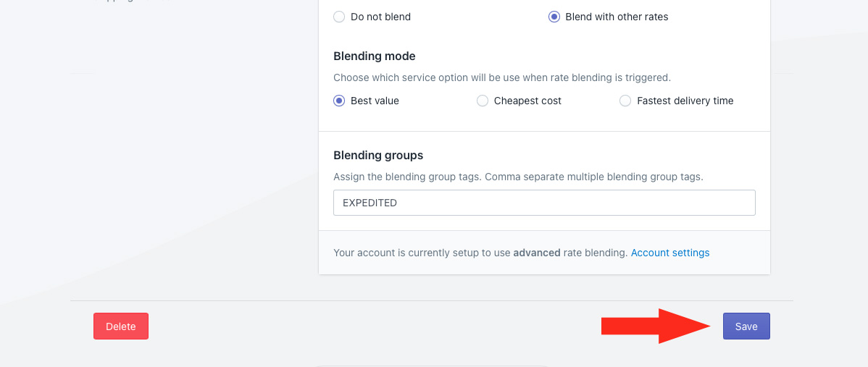The width and height of the screenshot is (868, 367).
Task: Click the Blending groups section heading
Action: [x=378, y=155]
